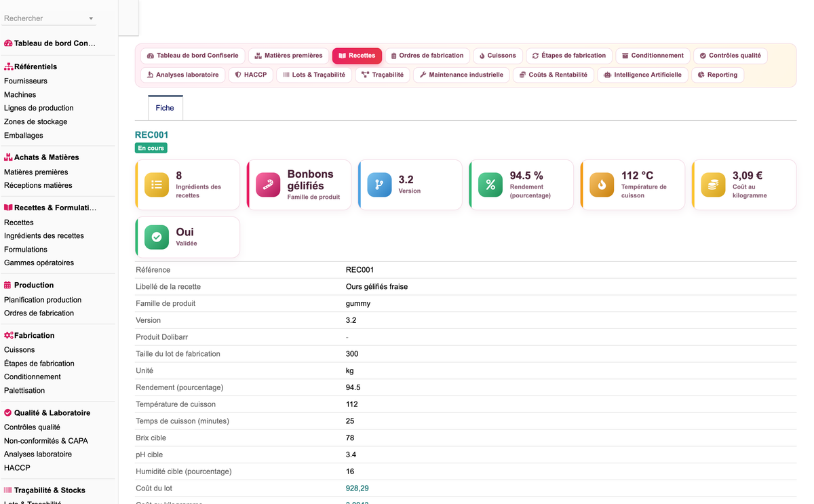The height and width of the screenshot is (504, 814).
Task: Open Matières premières tab in top navigation
Action: [288, 56]
